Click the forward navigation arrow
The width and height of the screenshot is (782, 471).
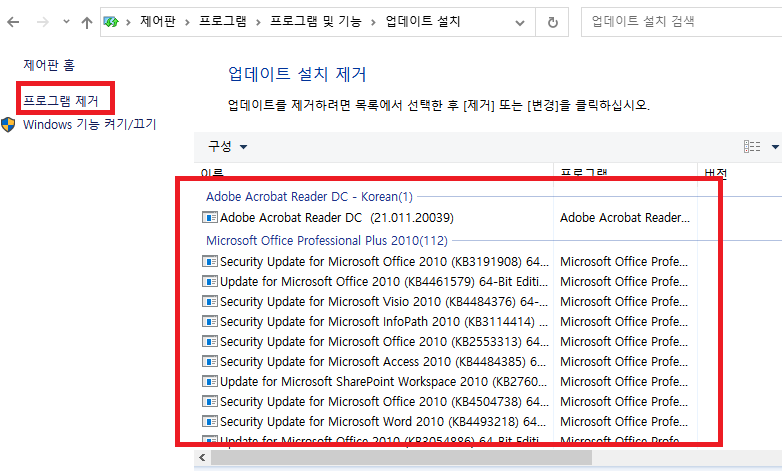43,22
